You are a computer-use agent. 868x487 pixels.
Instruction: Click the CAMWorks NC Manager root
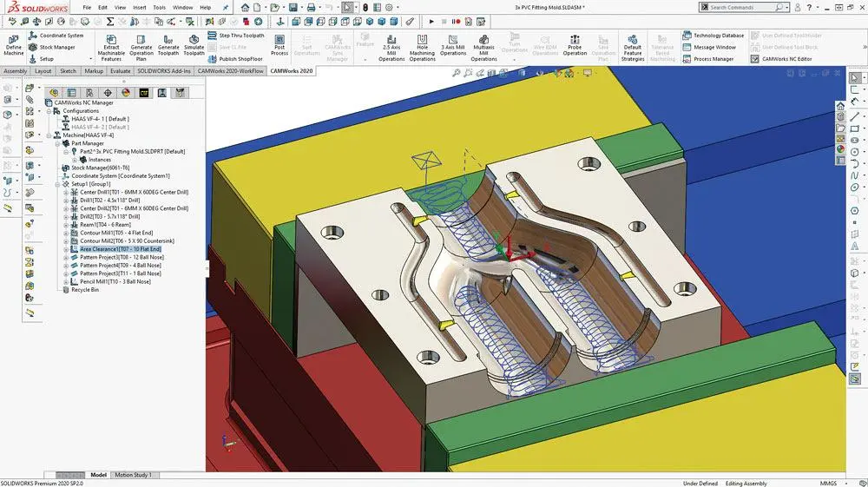point(83,102)
